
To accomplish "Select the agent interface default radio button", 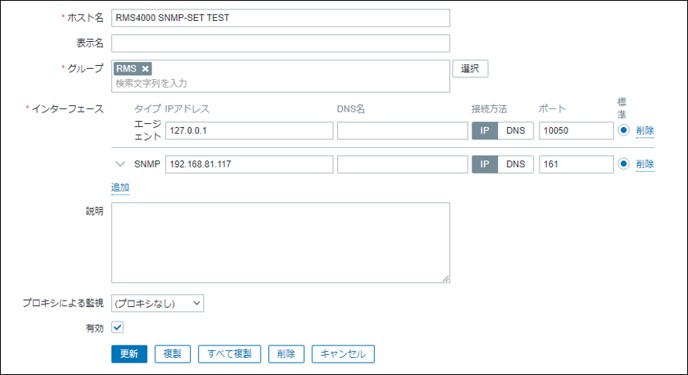I will 623,130.
